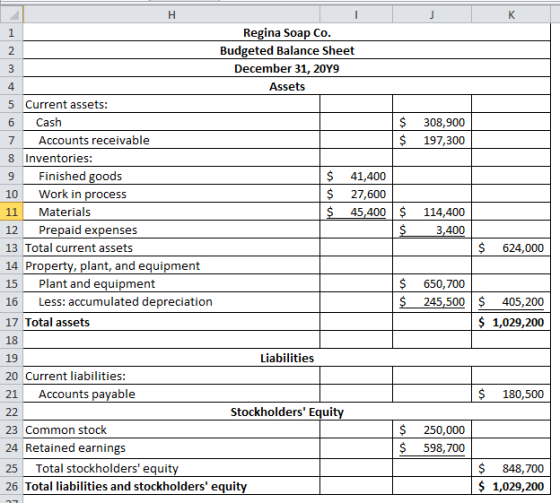
Task: Click Retained earnings value 598,700
Action: pyautogui.click(x=432, y=448)
